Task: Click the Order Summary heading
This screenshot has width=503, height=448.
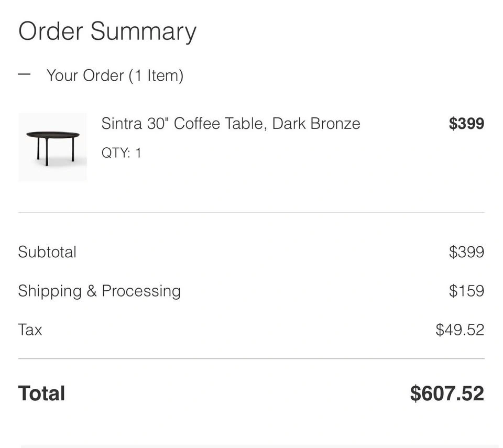Action: click(107, 31)
